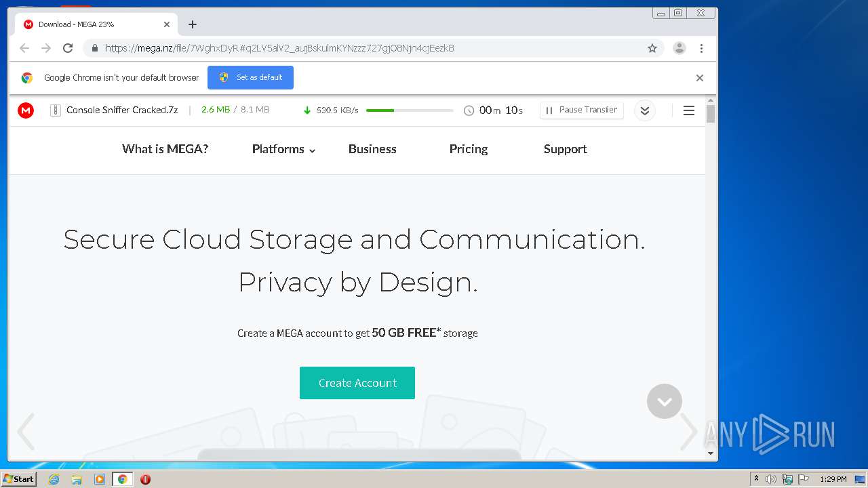Open a new browser tab
Viewport: 868px width, 488px height.
193,24
